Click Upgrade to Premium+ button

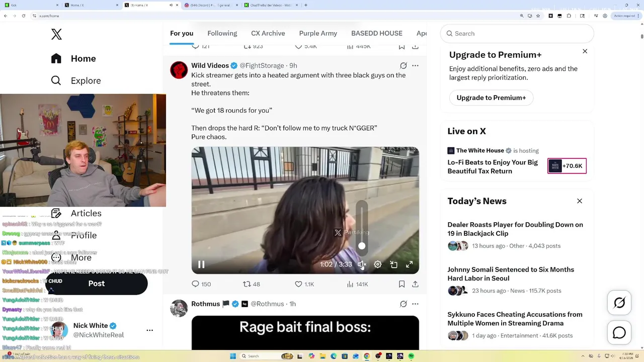pyautogui.click(x=491, y=98)
